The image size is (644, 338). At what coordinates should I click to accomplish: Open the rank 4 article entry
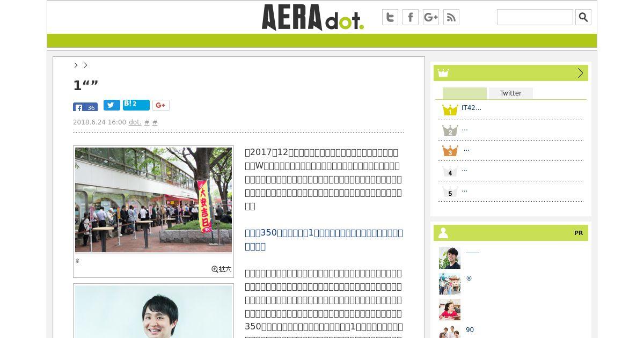point(464,170)
